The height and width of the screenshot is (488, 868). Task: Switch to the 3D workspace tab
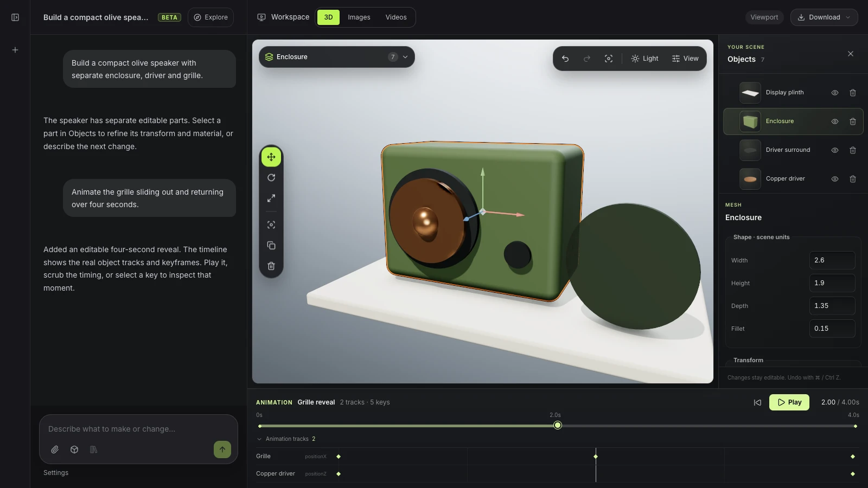[x=328, y=17]
